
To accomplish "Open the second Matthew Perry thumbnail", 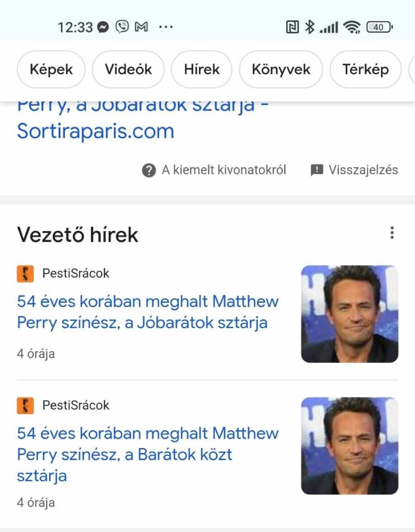I will (x=349, y=446).
